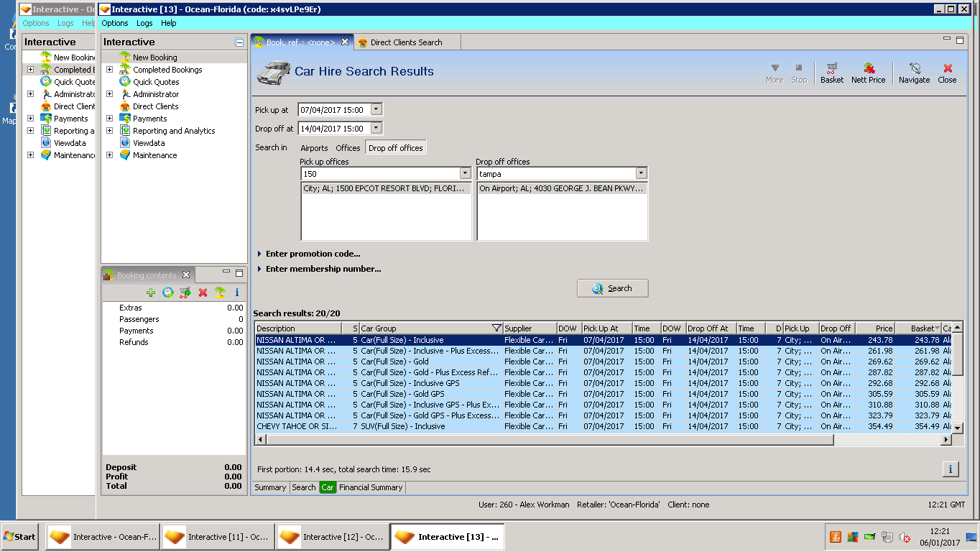The height and width of the screenshot is (552, 980).
Task: Open Java icon in system tray
Action: 836,537
